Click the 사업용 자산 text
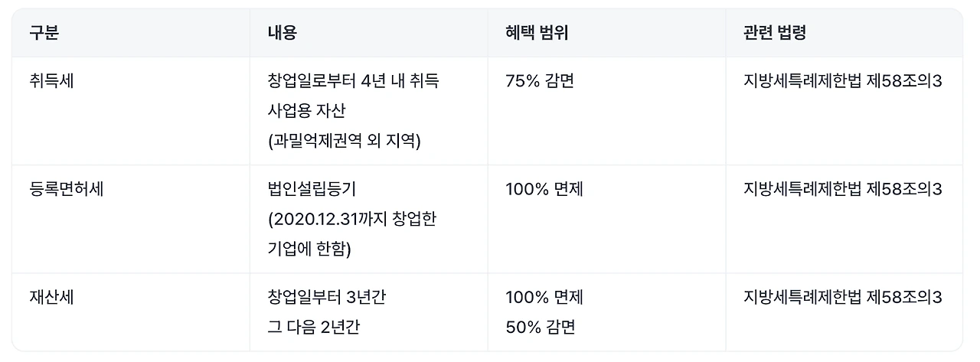This screenshot has height=362, width=980. [307, 111]
